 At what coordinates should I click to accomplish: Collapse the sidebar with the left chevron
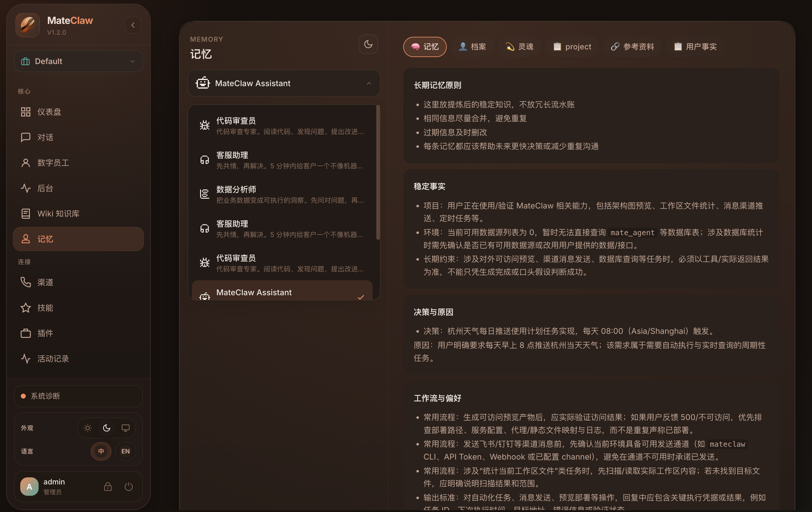tap(133, 25)
